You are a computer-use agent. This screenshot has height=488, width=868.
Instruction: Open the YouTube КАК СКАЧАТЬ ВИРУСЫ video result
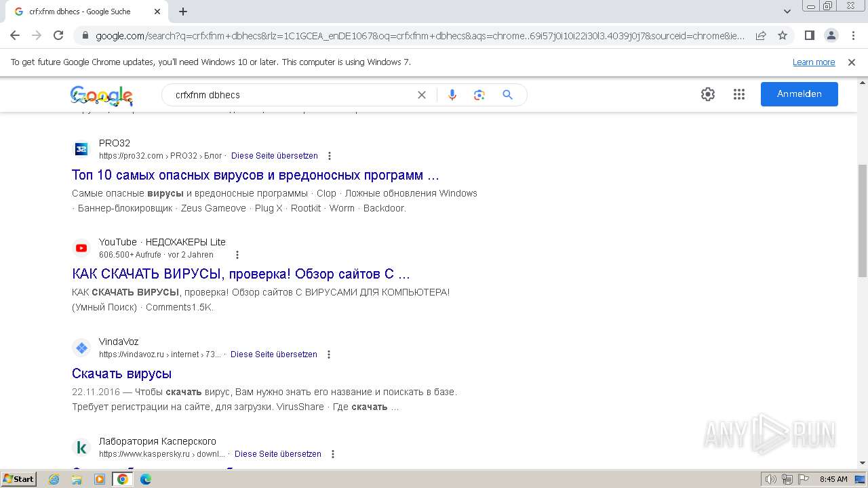(241, 274)
